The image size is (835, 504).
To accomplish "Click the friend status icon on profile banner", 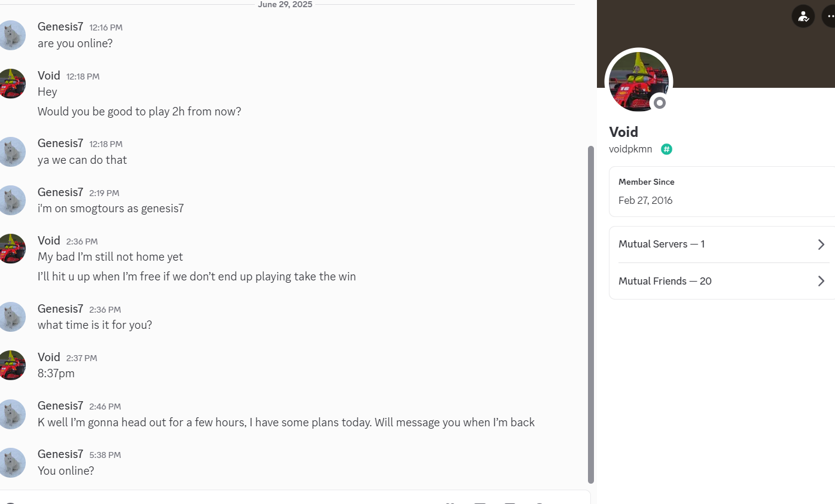I will click(x=803, y=16).
